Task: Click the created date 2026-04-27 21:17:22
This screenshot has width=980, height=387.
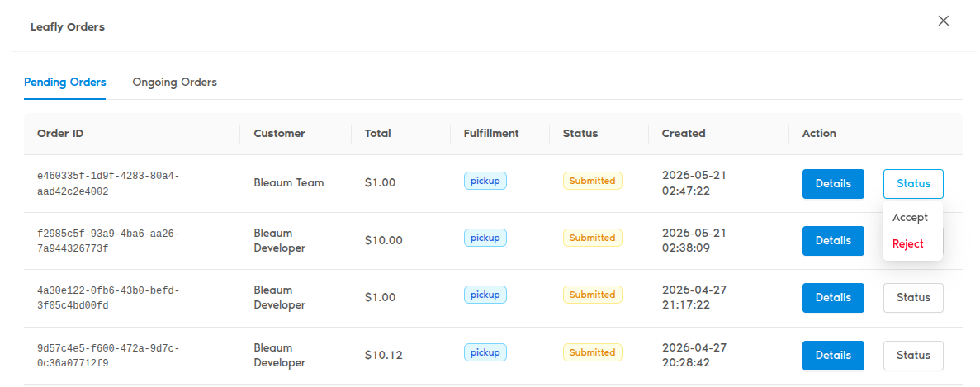Action: click(x=694, y=297)
